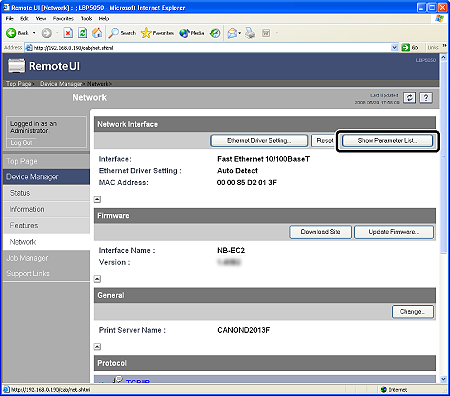The height and width of the screenshot is (396, 450).
Task: Click the Remote UI refresh status icon
Action: coord(409,98)
